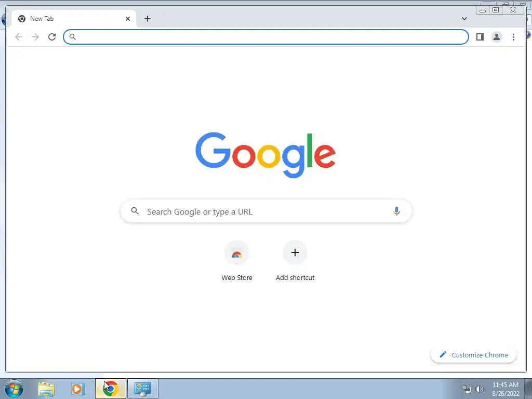
Task: Click the address bar search magnifier icon
Action: pos(73,37)
